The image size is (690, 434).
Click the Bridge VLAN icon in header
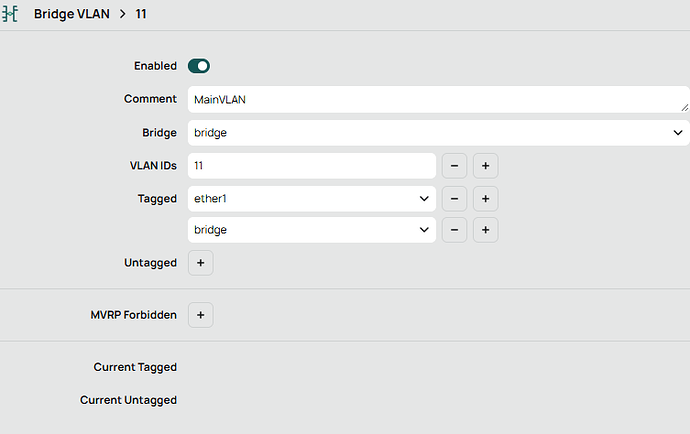[x=10, y=15]
